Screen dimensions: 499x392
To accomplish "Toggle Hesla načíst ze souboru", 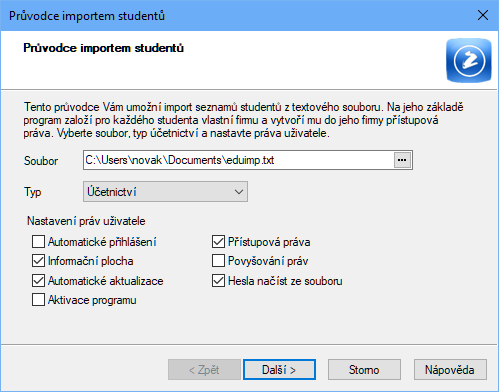I will tap(218, 281).
